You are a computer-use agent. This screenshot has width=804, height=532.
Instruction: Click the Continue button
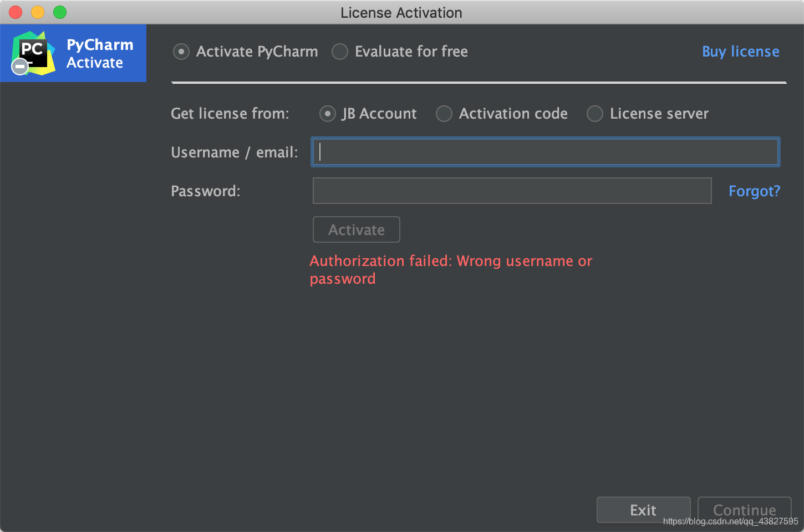(744, 510)
